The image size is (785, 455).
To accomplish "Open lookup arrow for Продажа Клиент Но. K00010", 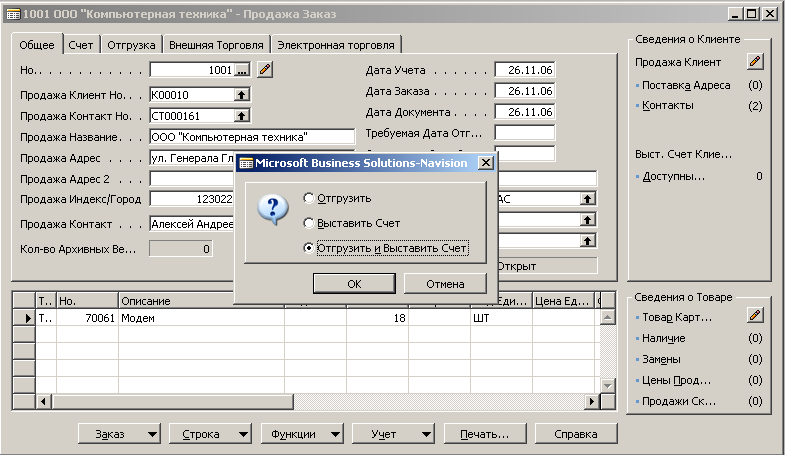I will tap(242, 95).
